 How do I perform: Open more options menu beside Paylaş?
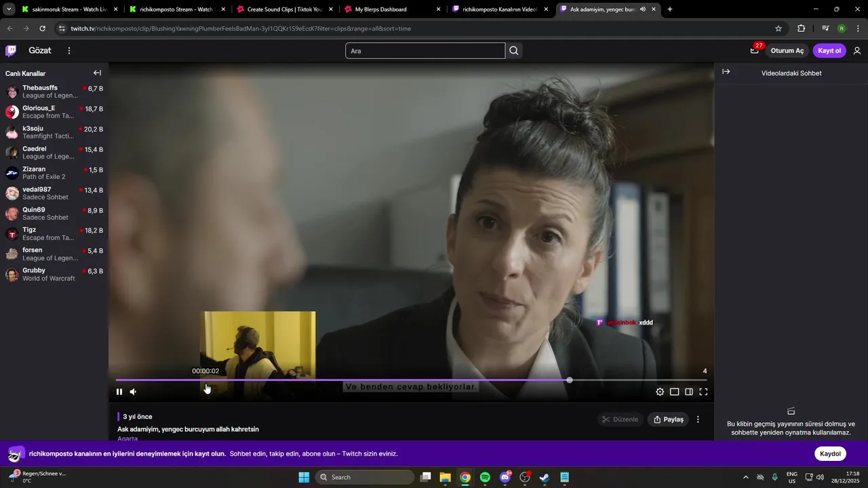[698, 420]
